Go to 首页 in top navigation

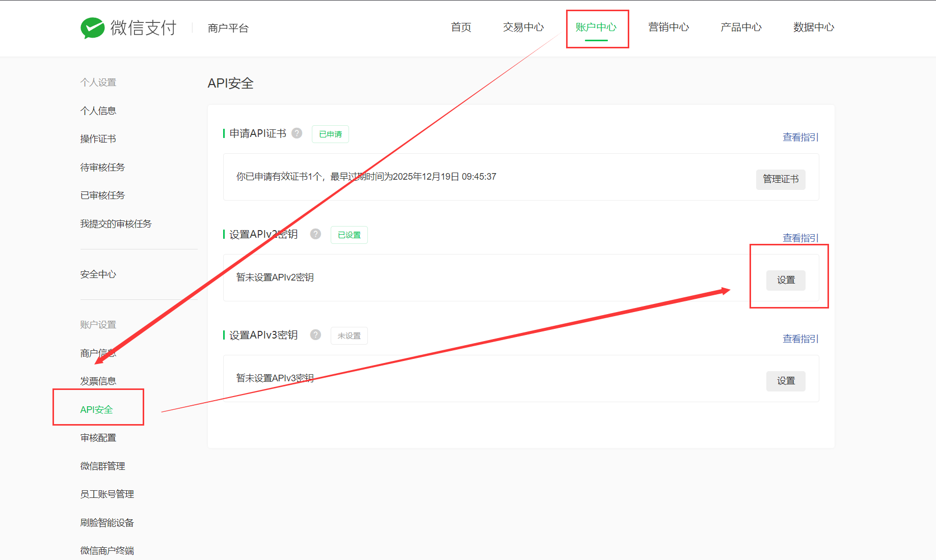click(461, 27)
